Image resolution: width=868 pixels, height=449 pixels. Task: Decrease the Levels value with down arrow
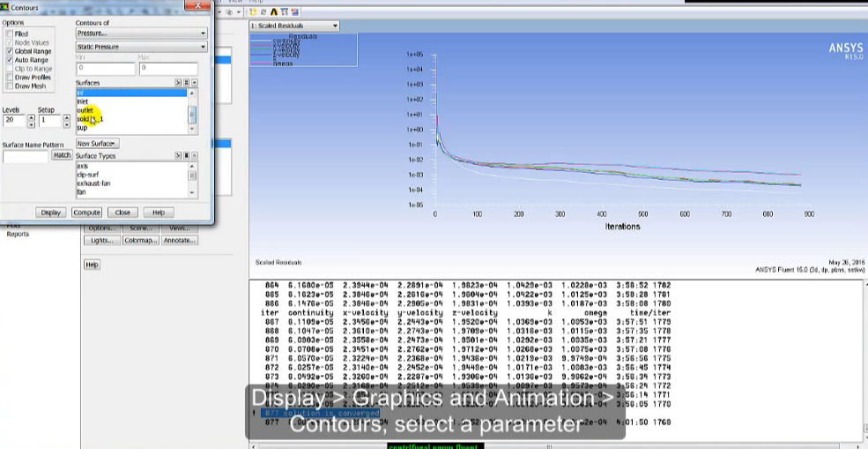pos(31,123)
